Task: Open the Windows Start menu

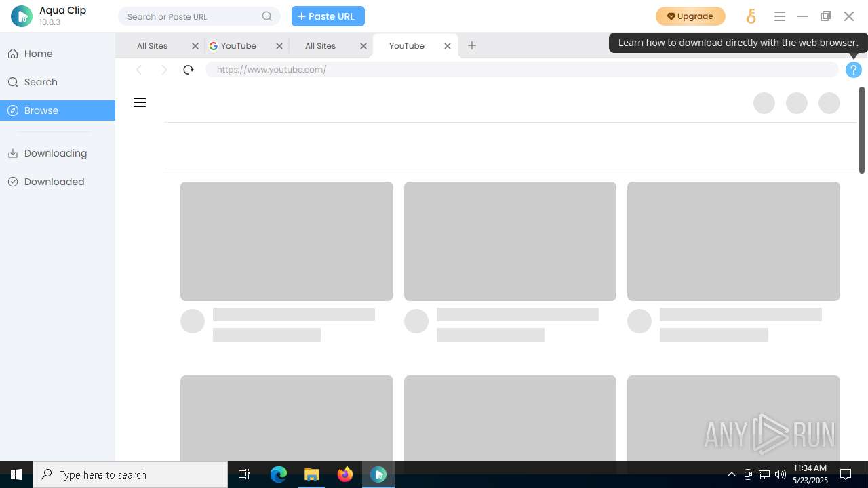Action: (16, 474)
